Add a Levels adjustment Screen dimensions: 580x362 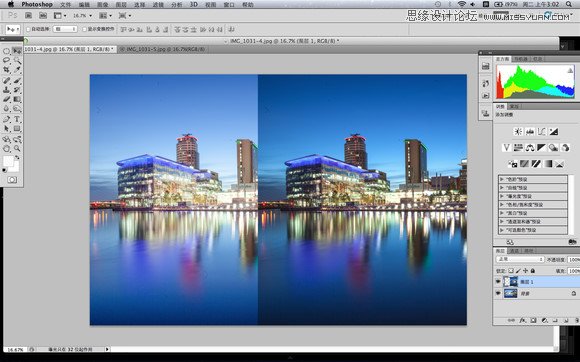click(530, 132)
